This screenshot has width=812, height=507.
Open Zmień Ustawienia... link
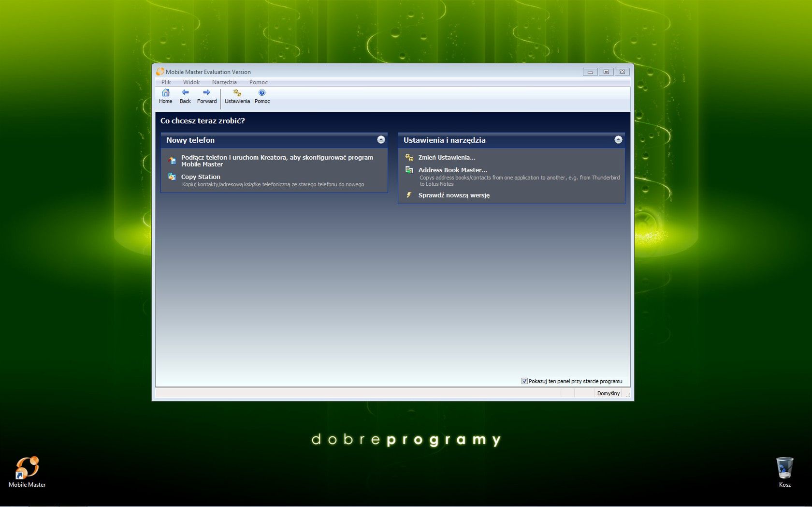(x=447, y=157)
